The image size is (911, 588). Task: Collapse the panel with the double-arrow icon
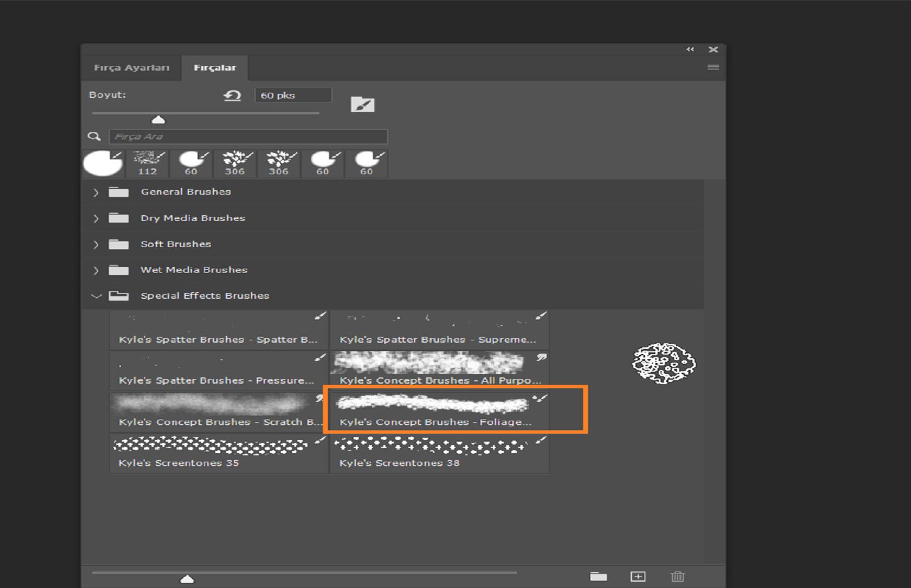click(x=690, y=50)
